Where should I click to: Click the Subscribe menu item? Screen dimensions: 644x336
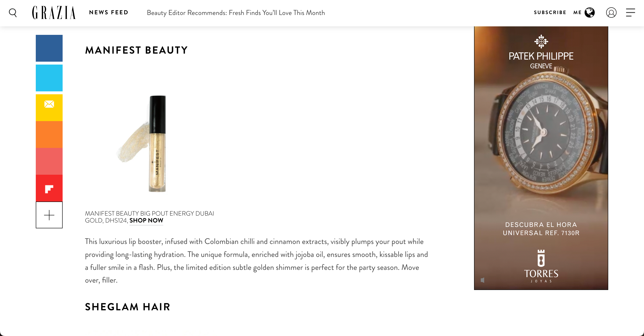pos(550,13)
